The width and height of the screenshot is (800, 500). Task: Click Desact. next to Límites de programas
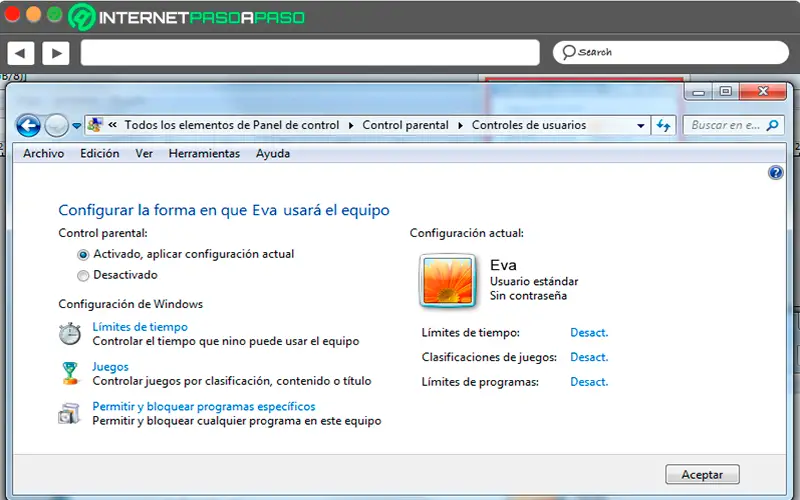point(589,382)
